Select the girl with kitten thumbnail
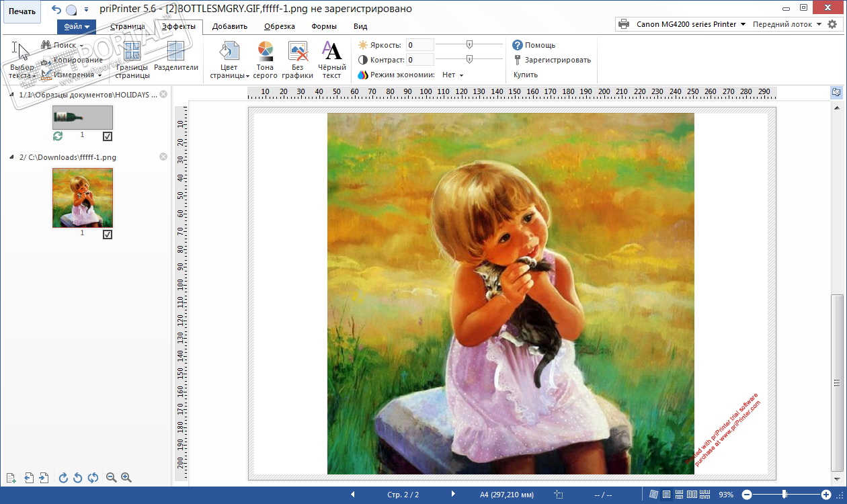This screenshot has height=504, width=847. coord(83,198)
